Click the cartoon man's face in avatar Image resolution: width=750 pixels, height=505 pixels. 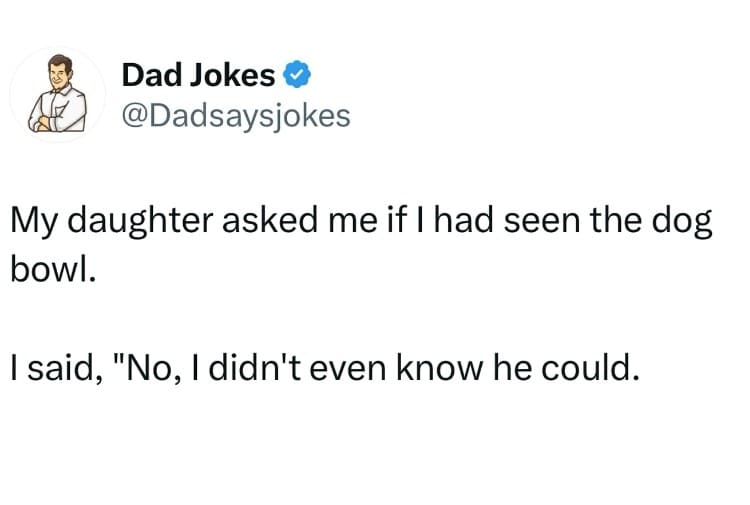61,73
